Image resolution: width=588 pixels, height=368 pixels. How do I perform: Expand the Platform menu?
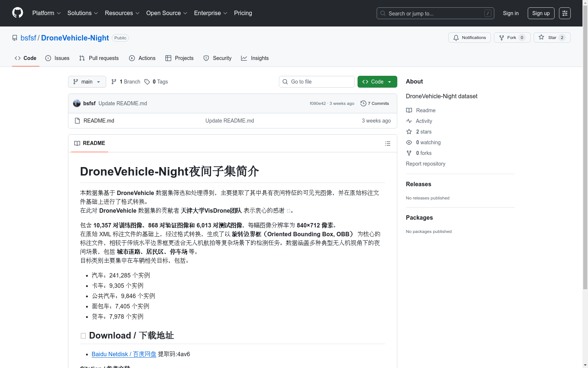46,13
